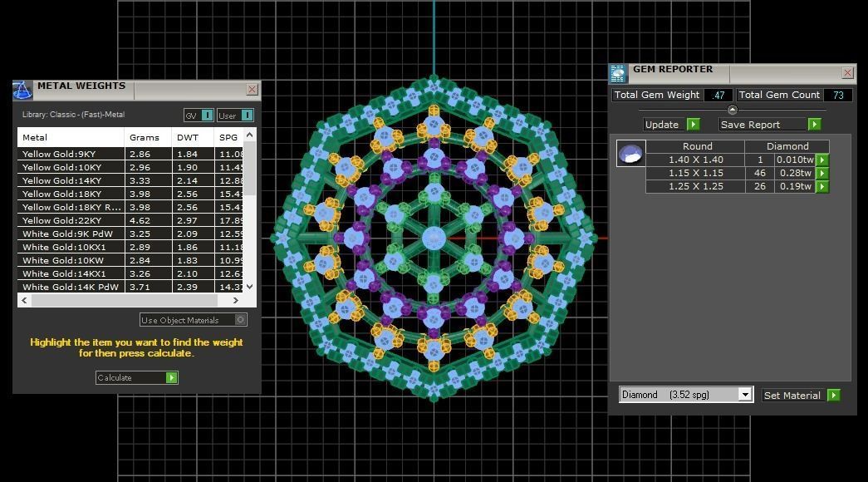
Task: Select the White Gold:9K PdW row
Action: (130, 234)
